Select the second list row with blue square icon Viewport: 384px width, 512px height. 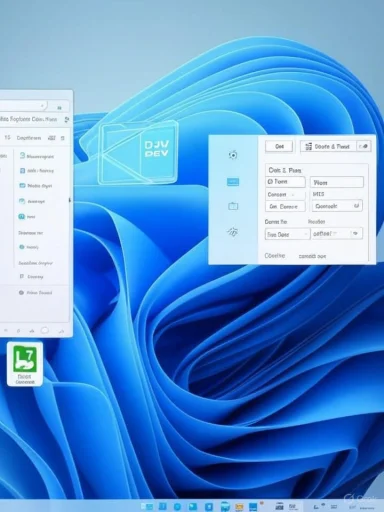(37, 171)
